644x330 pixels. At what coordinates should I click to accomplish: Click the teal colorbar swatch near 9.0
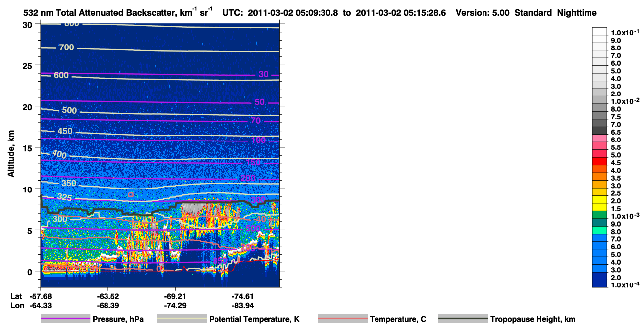pyautogui.click(x=599, y=222)
